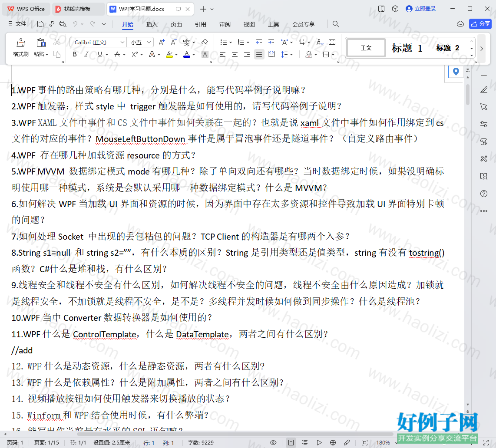Click the 分享 Share button
The width and height of the screenshot is (496, 448).
click(x=480, y=24)
